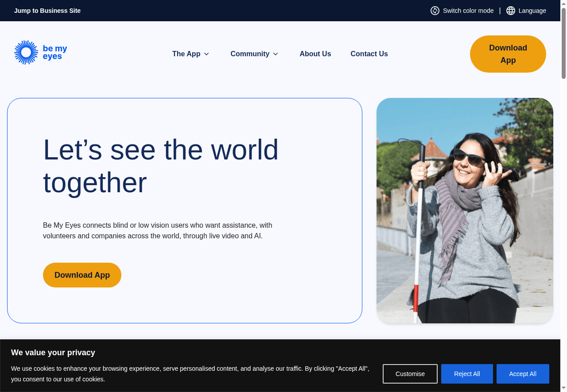Go to the About Us page
Viewport: 567px width, 392px height.
[315, 54]
